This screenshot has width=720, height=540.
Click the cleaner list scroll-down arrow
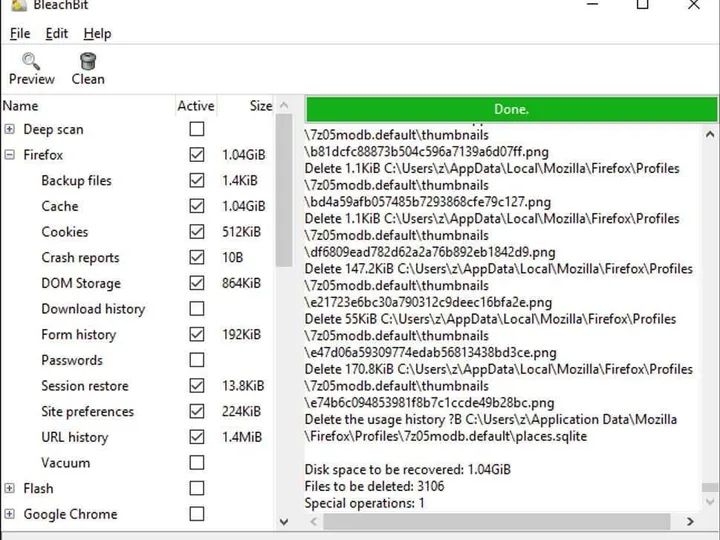coord(284,522)
